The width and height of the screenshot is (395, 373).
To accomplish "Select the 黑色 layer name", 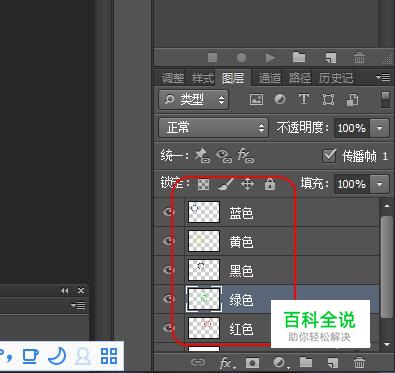I will point(241,271).
